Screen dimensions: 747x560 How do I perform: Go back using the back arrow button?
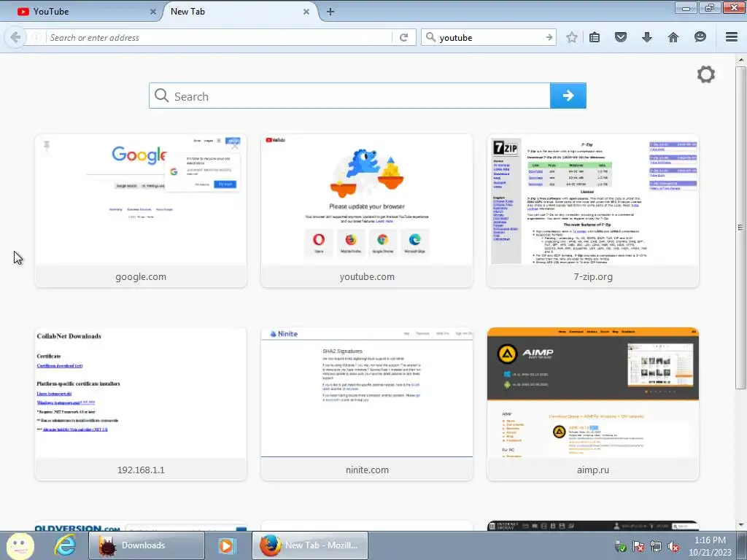point(15,37)
